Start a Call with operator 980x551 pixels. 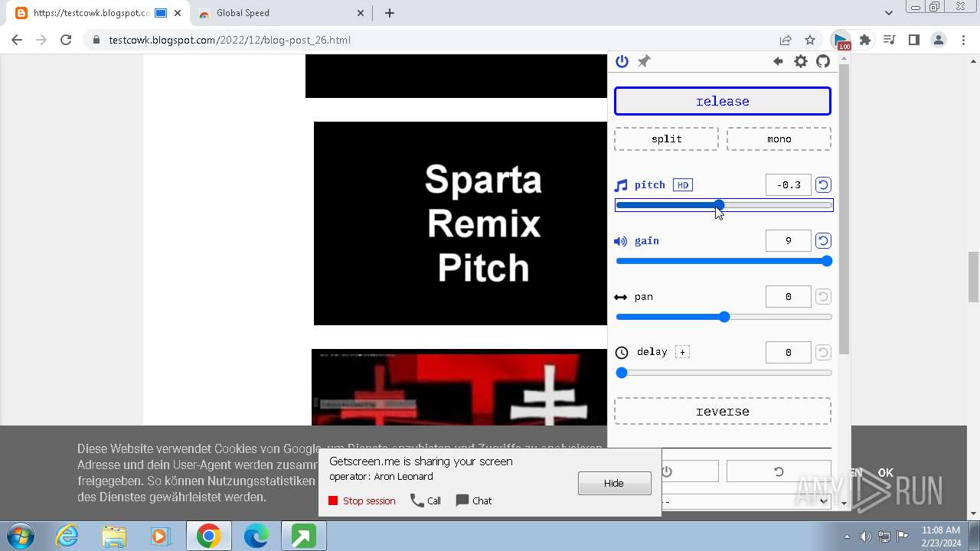426,500
